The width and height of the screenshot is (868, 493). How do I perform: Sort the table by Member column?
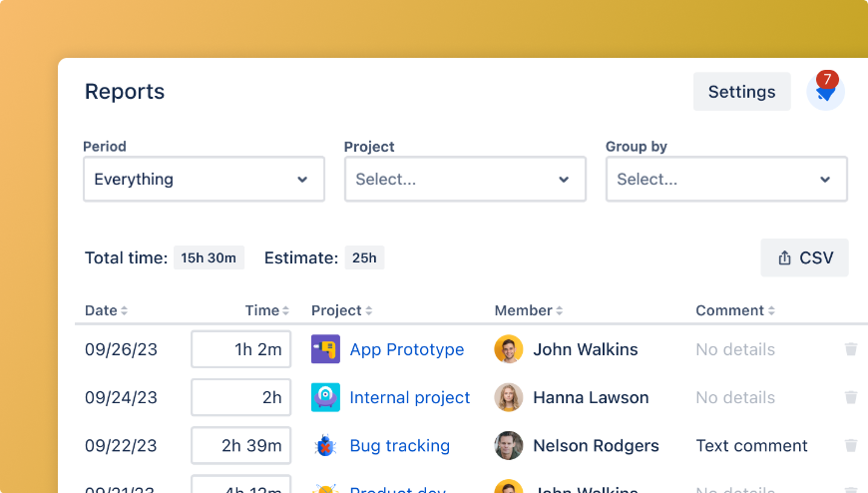tap(529, 310)
